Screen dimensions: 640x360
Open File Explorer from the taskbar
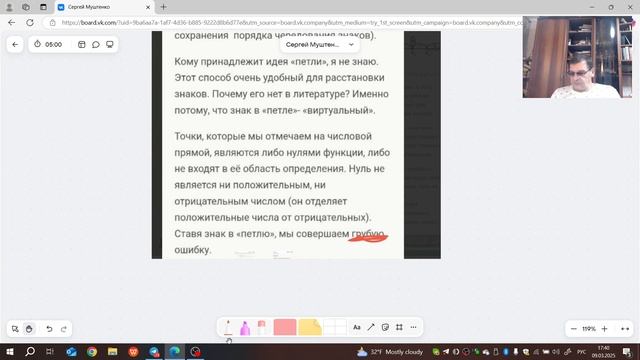point(113,351)
